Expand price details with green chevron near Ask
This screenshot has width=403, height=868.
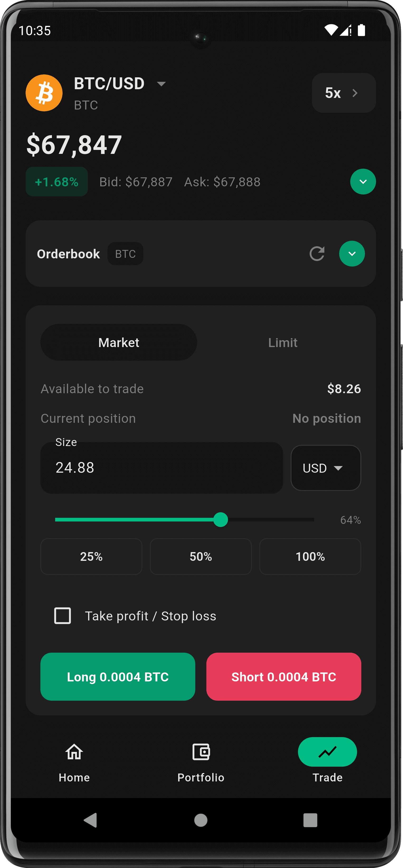coord(363,182)
